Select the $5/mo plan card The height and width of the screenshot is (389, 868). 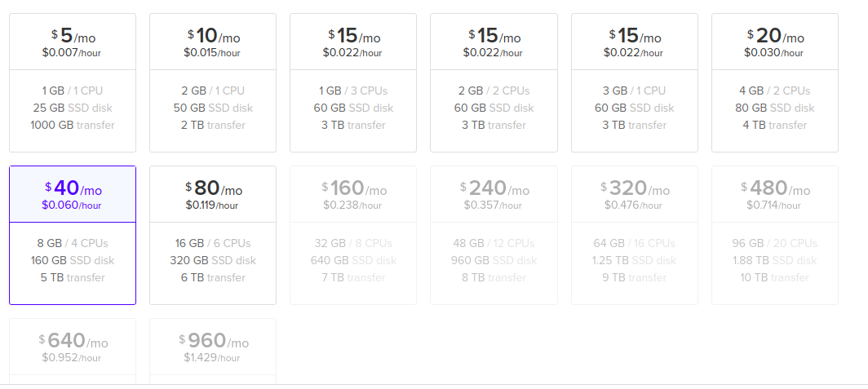tap(72, 82)
